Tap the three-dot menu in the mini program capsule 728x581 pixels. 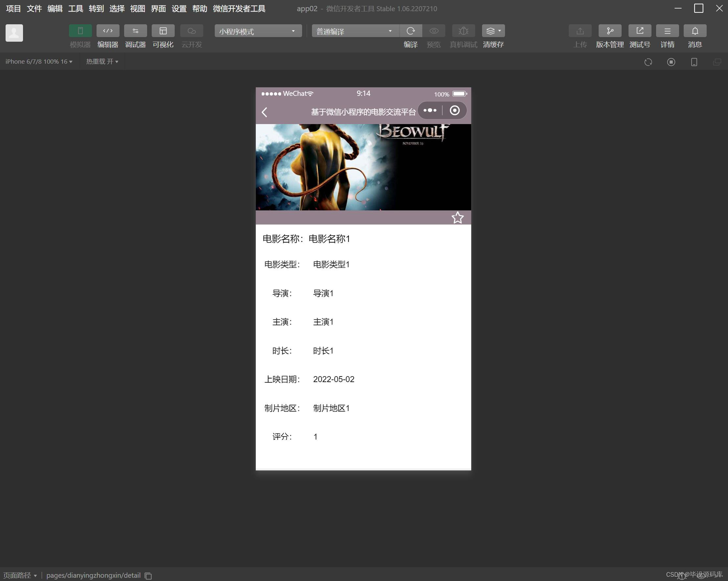[x=430, y=110]
